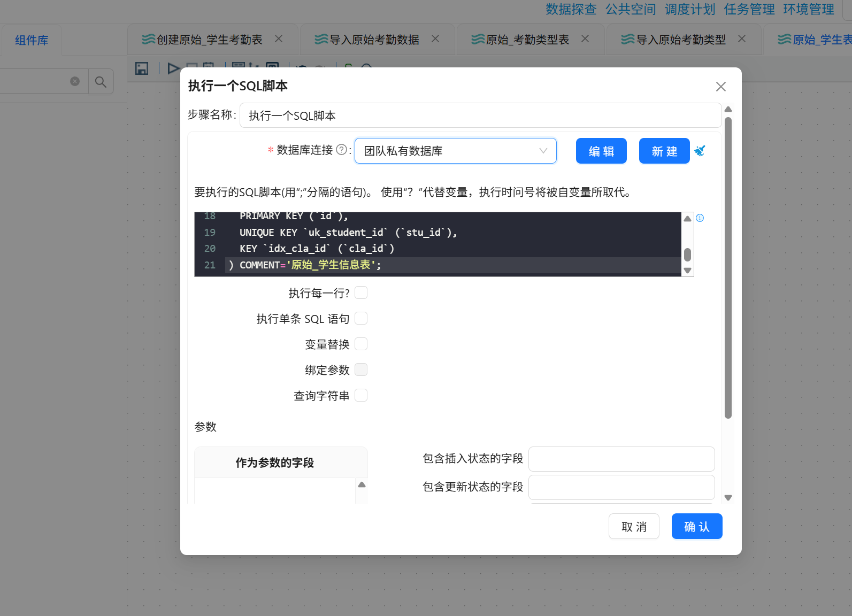Click the broom clean-cache icon next to 新建
The height and width of the screenshot is (616, 852).
tap(700, 151)
